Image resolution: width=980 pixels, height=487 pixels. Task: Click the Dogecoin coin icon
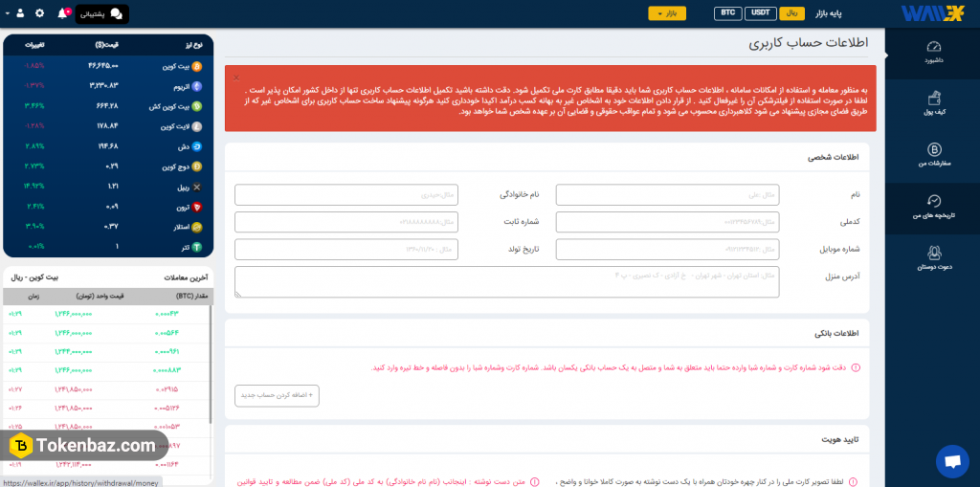[197, 166]
